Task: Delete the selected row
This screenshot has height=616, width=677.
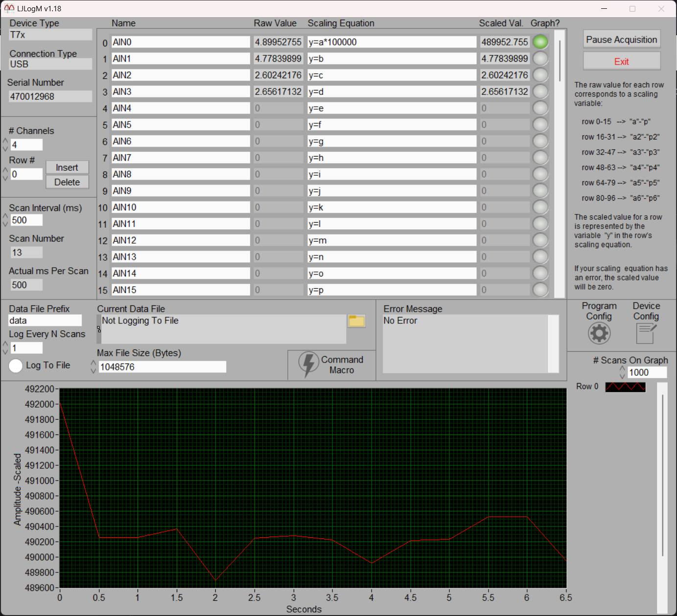Action: 67,182
